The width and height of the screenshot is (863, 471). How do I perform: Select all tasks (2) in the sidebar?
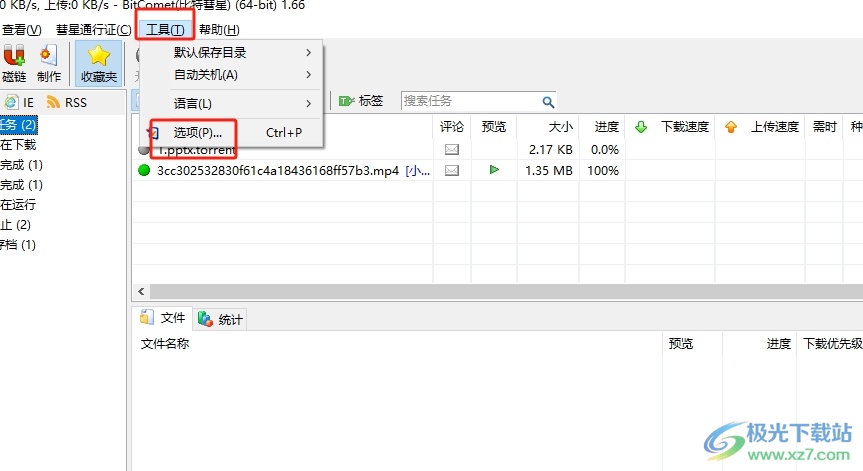[18, 125]
